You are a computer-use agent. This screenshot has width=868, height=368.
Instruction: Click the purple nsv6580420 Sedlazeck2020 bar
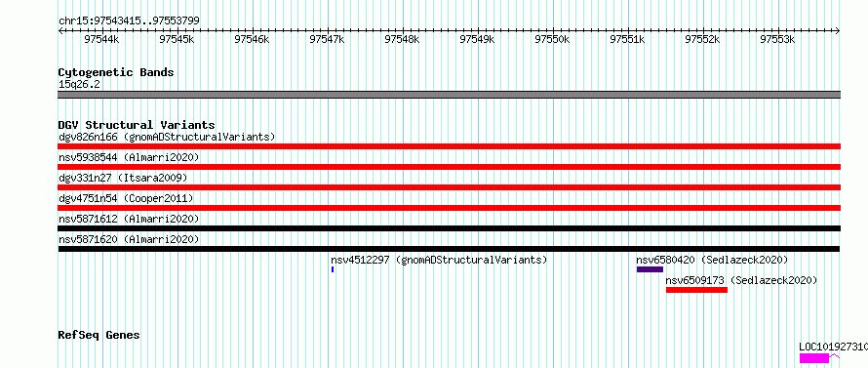pyautogui.click(x=650, y=269)
